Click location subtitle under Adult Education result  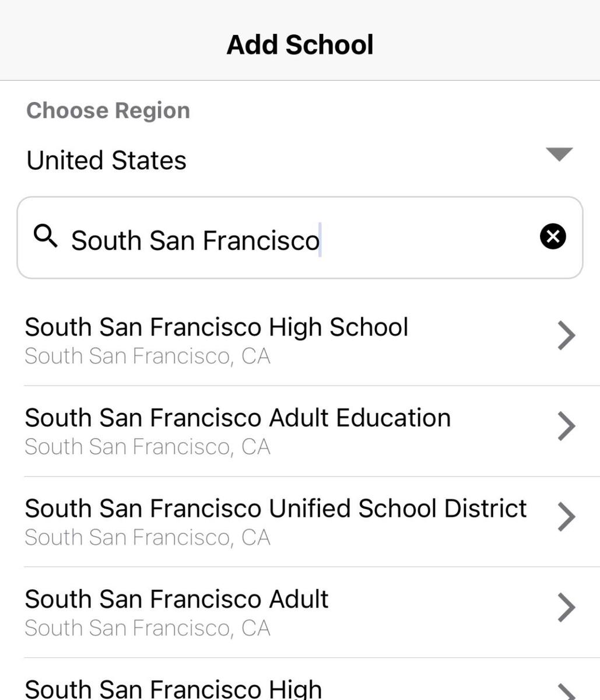(148, 447)
